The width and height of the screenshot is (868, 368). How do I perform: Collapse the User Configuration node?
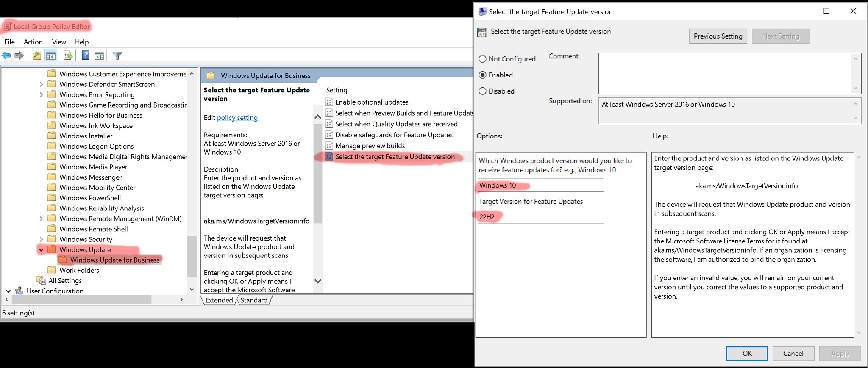tap(8, 291)
